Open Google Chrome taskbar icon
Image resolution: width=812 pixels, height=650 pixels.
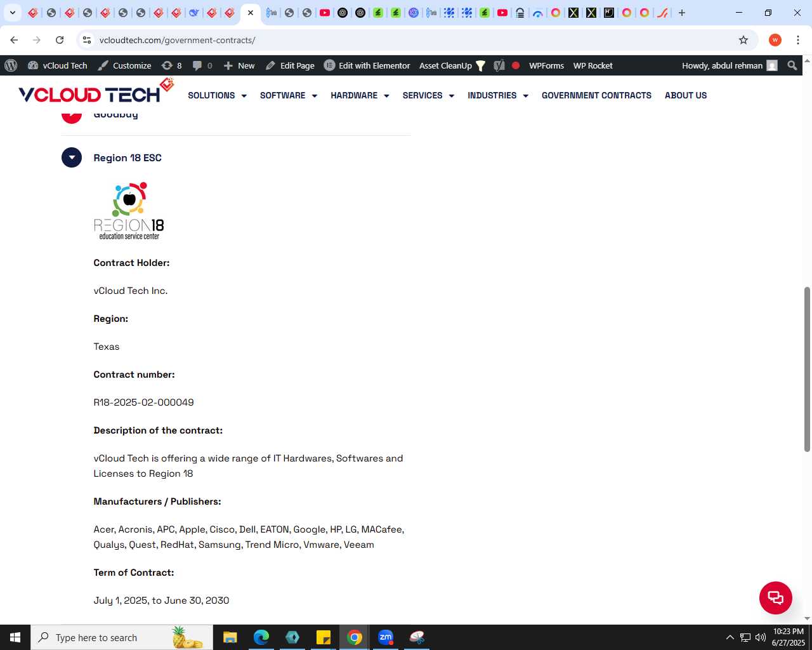click(x=355, y=637)
